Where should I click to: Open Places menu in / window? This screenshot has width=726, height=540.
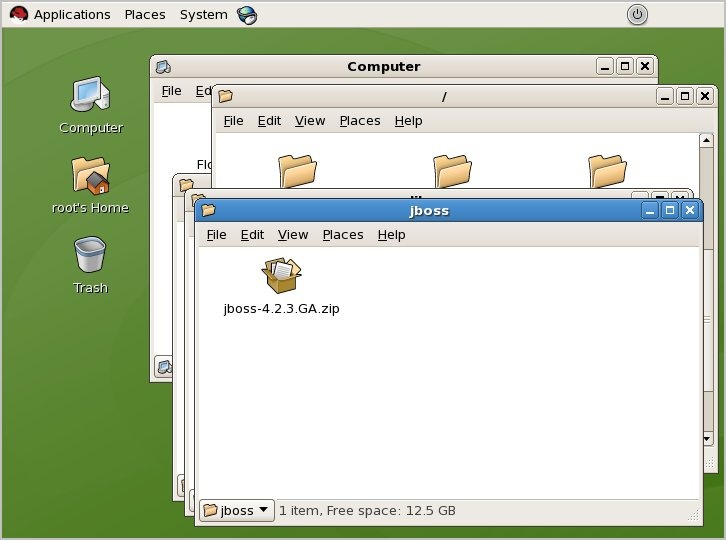(360, 121)
